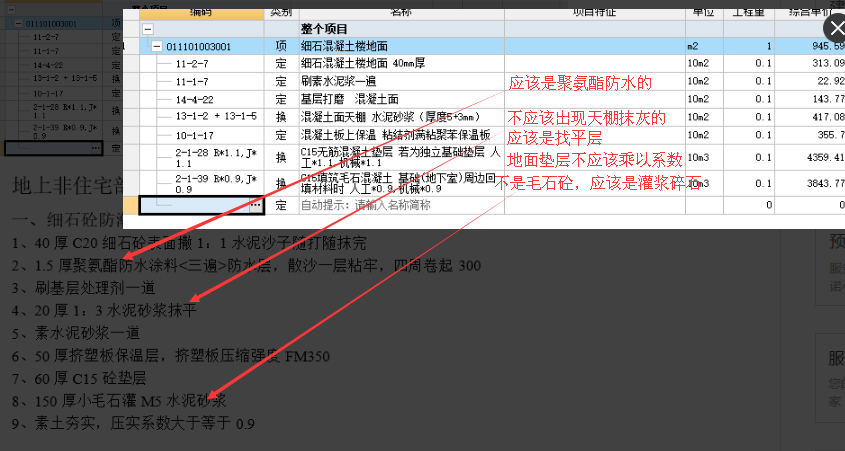Select row 11-2-7 in the enlarged table
This screenshot has height=451, width=845.
pyautogui.click(x=202, y=64)
